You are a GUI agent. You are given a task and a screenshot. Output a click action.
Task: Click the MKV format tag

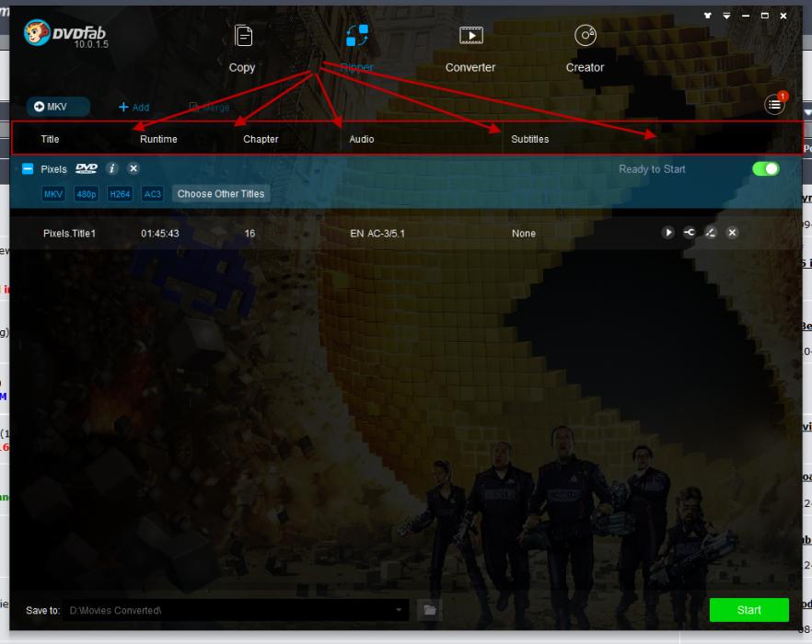coord(53,194)
